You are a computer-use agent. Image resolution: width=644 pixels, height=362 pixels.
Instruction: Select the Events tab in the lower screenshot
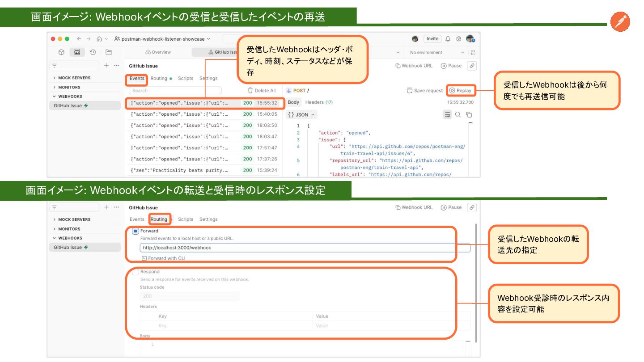coord(137,219)
